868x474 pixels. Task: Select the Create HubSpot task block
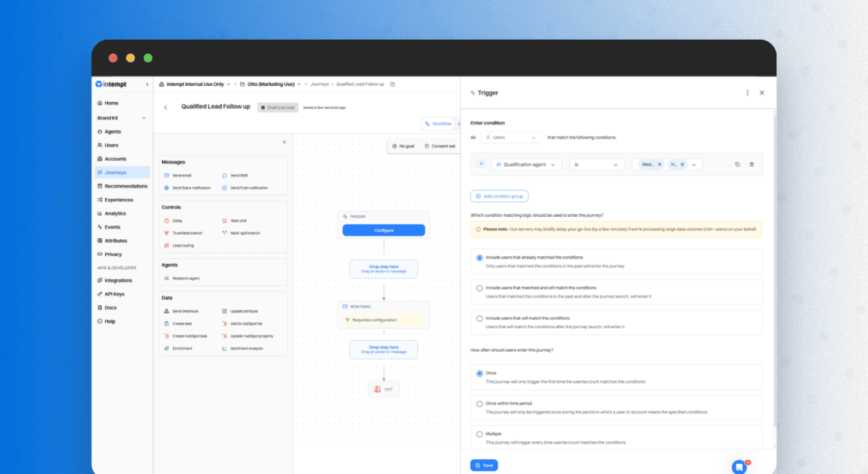(x=186, y=336)
